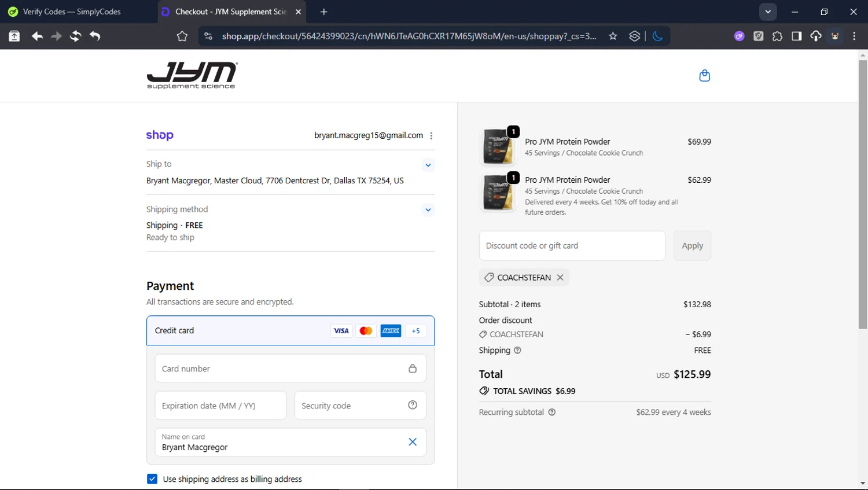
Task: Open the checkmark shield extension icon
Action: point(759,36)
